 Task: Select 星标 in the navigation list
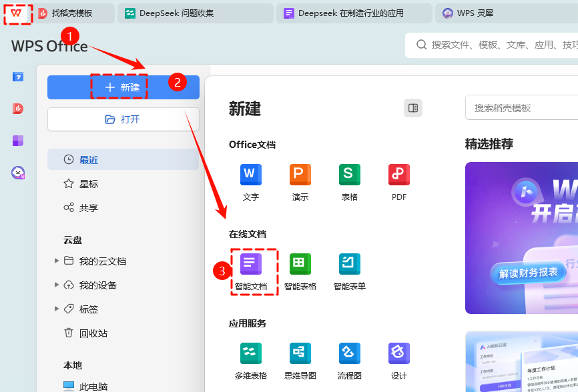tap(123, 184)
